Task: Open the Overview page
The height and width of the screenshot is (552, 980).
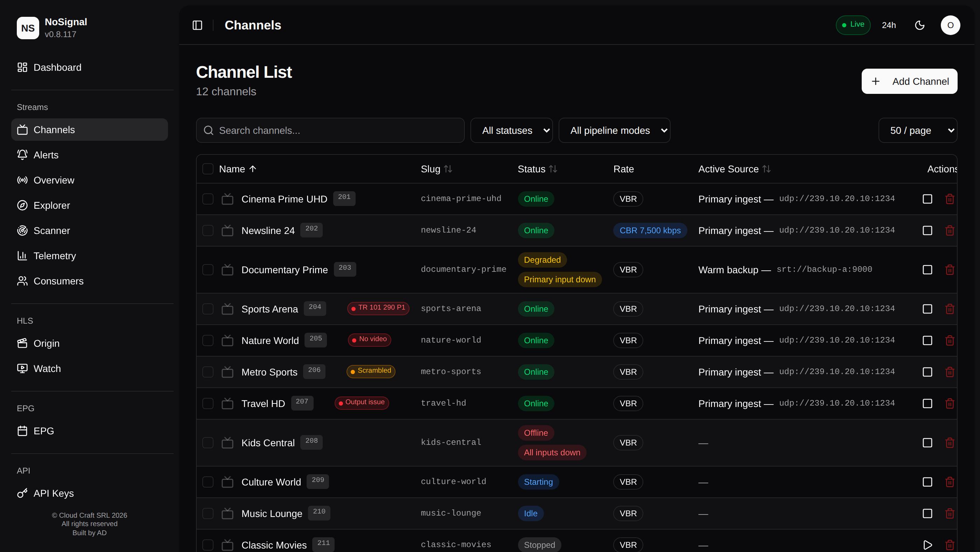Action: [89, 180]
